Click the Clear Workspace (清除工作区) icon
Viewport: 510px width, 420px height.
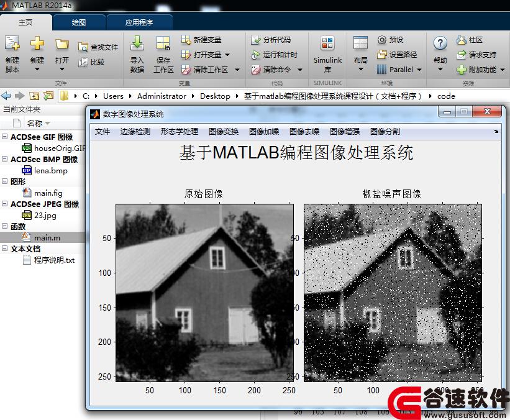tap(186, 70)
